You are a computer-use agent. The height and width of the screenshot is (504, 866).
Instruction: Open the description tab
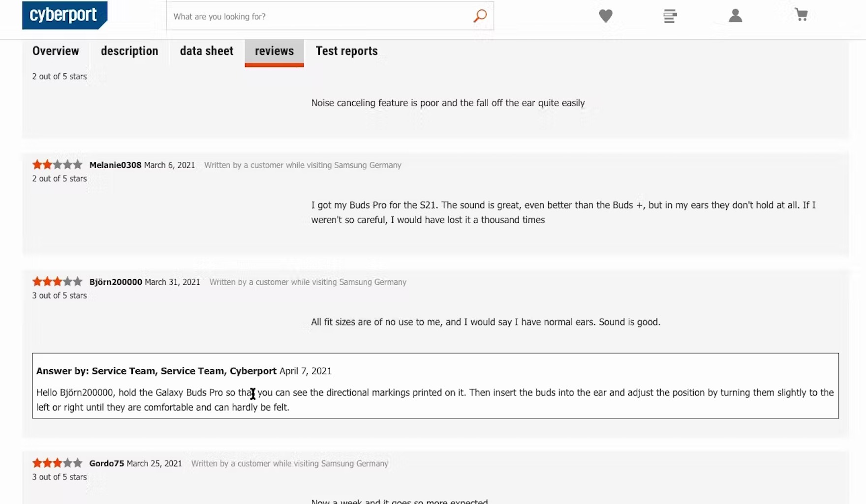pos(129,51)
